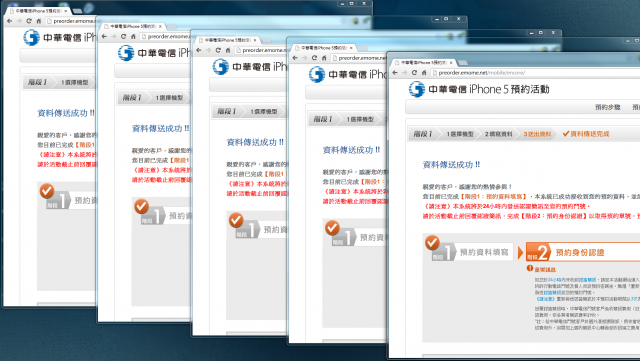
Task: Close the tab in the middle Chrome window
Action: coord(255,40)
